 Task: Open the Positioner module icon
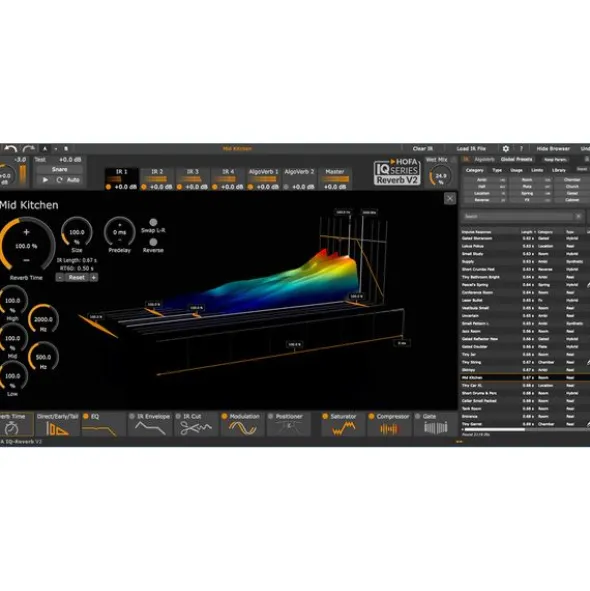coord(289,428)
